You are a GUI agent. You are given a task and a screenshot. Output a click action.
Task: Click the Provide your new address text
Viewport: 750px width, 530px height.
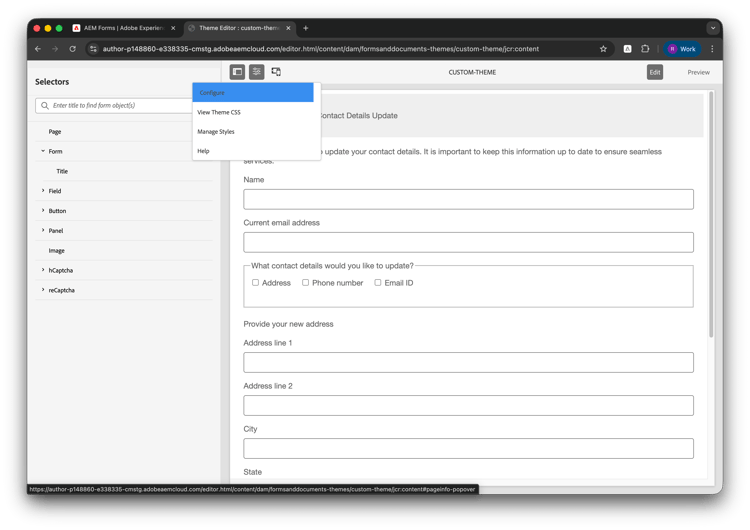(288, 324)
